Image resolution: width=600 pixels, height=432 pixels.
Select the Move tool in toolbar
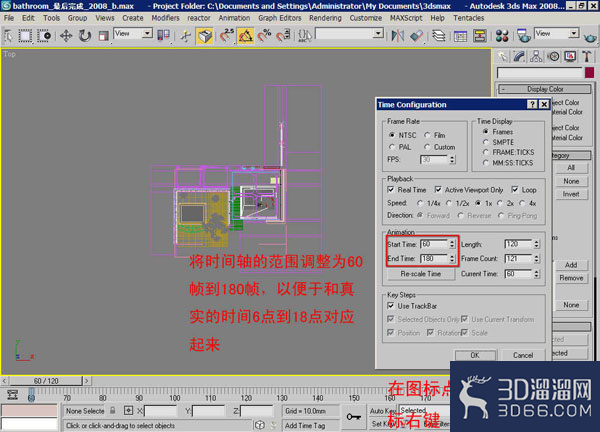pos(66,36)
